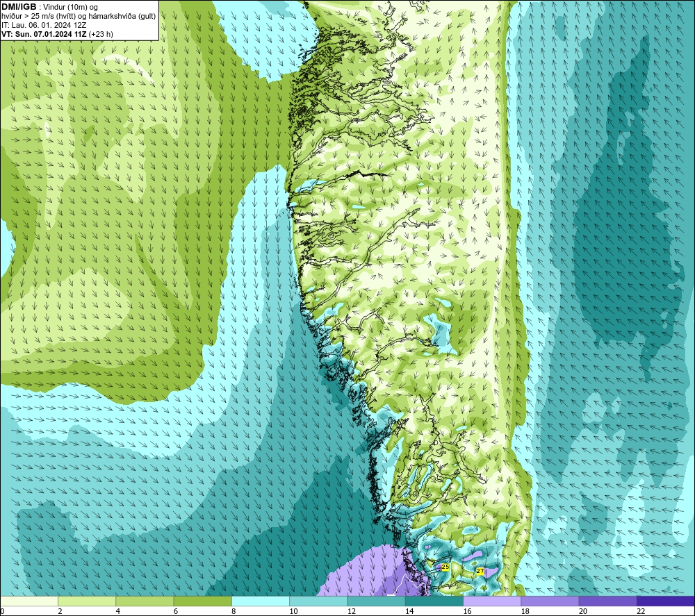Click the DMI/IGB title text
This screenshot has width=695, height=616.
(19, 7)
